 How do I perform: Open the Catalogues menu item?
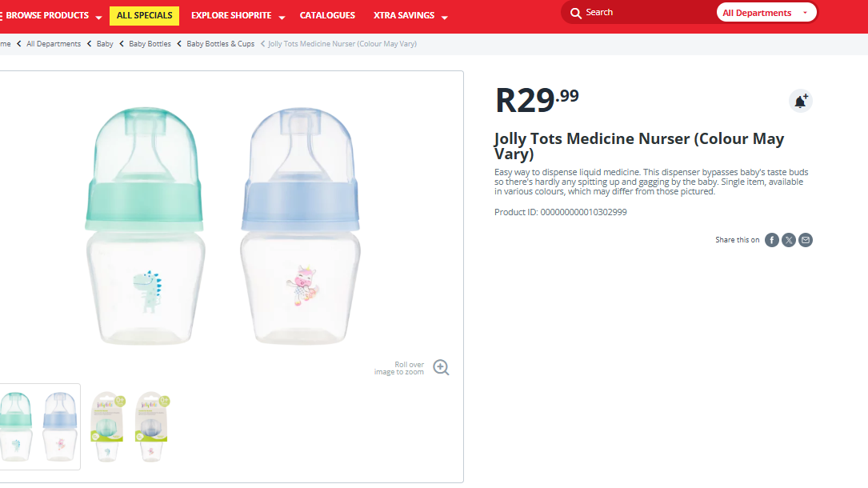click(x=327, y=15)
